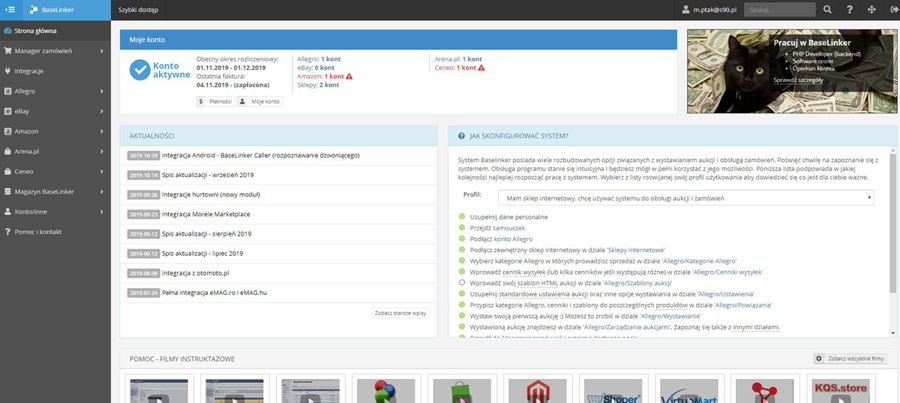Click the Moje konto button
The width and height of the screenshot is (900, 403).
[x=260, y=102]
